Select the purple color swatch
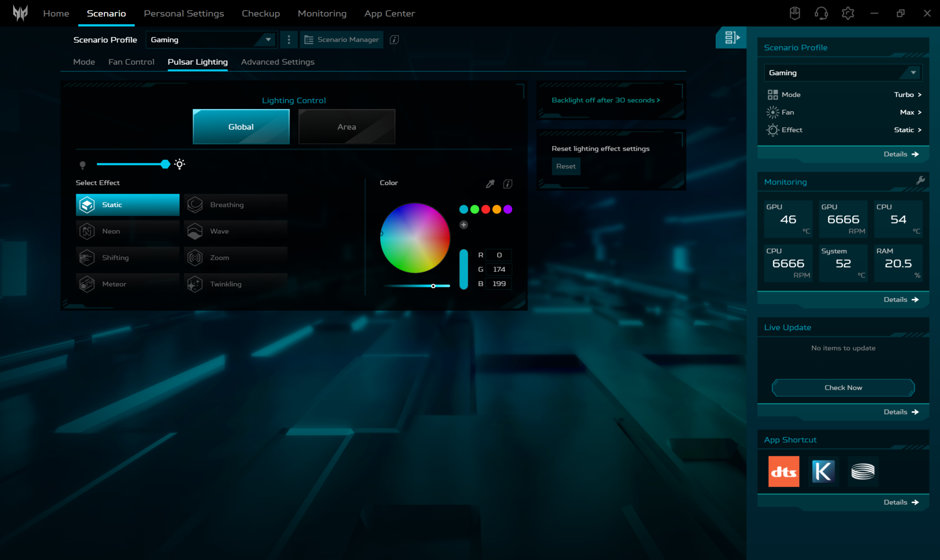The height and width of the screenshot is (560, 940). click(508, 209)
